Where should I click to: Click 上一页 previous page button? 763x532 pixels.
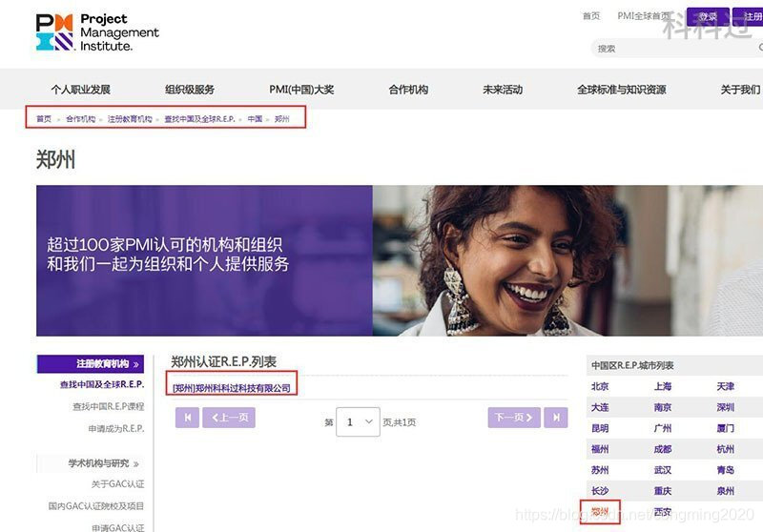point(229,418)
